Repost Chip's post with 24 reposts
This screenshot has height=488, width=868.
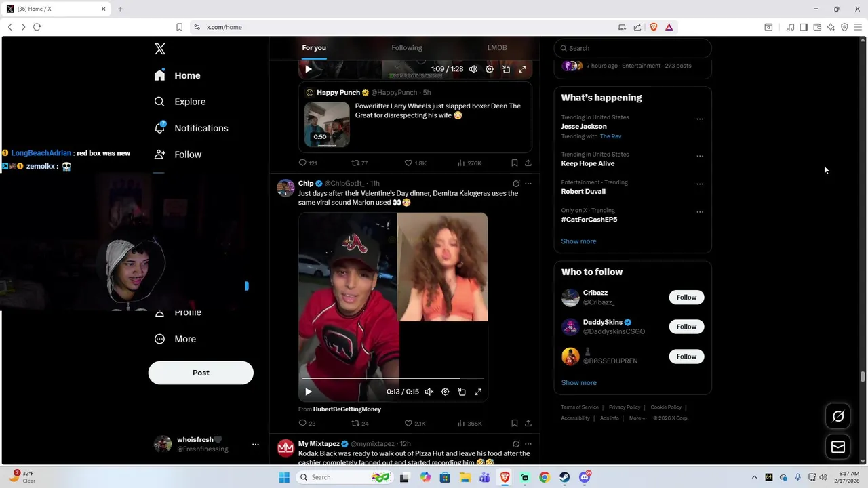point(359,424)
